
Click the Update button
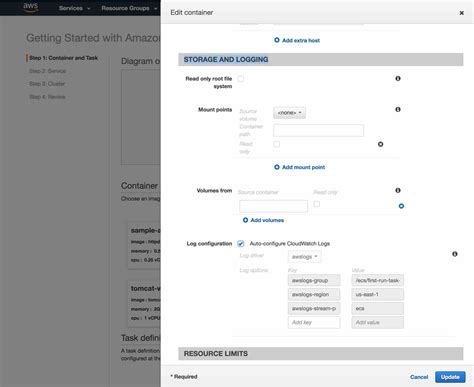pyautogui.click(x=450, y=377)
